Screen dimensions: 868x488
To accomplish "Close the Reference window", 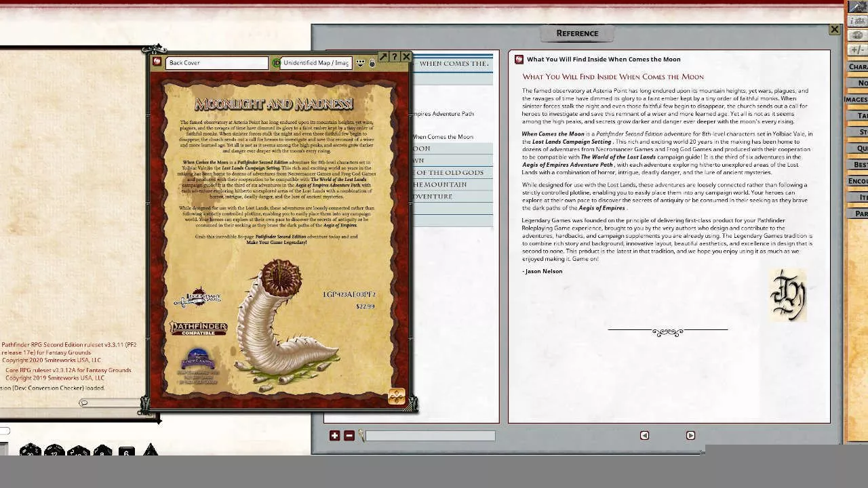I will [835, 30].
